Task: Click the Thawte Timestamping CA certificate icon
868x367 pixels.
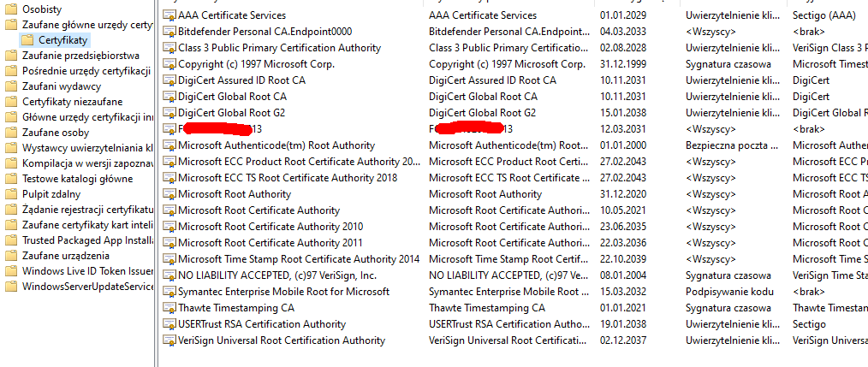Action: (169, 308)
